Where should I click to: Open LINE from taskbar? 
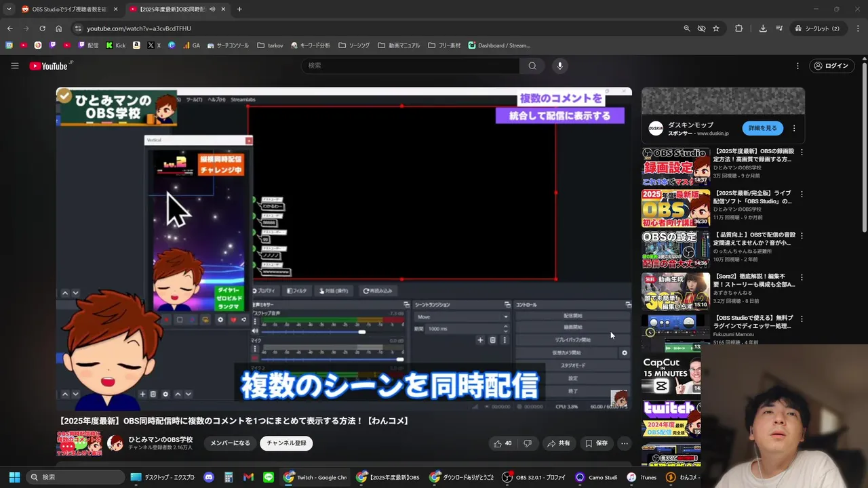click(x=269, y=477)
